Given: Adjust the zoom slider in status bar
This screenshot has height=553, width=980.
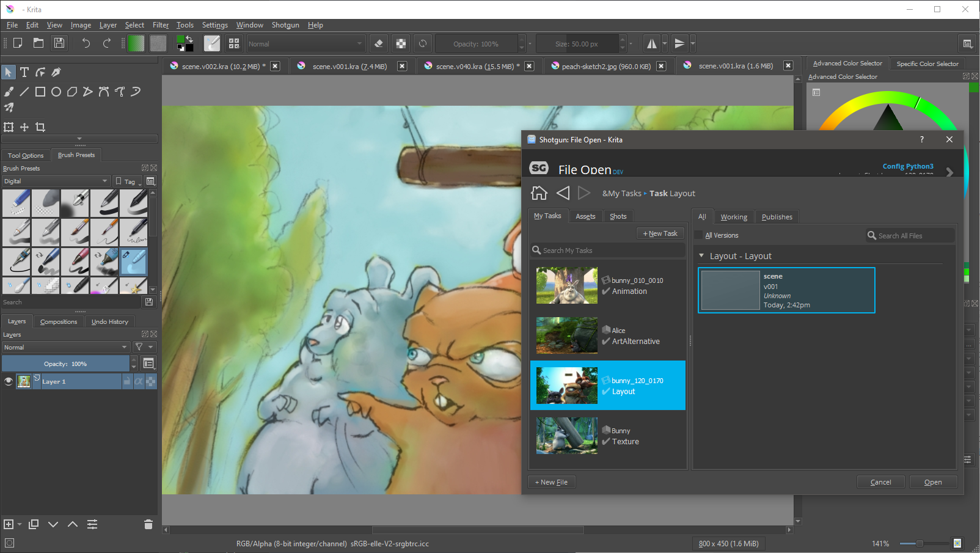Looking at the screenshot, I should pyautogui.click(x=923, y=543).
